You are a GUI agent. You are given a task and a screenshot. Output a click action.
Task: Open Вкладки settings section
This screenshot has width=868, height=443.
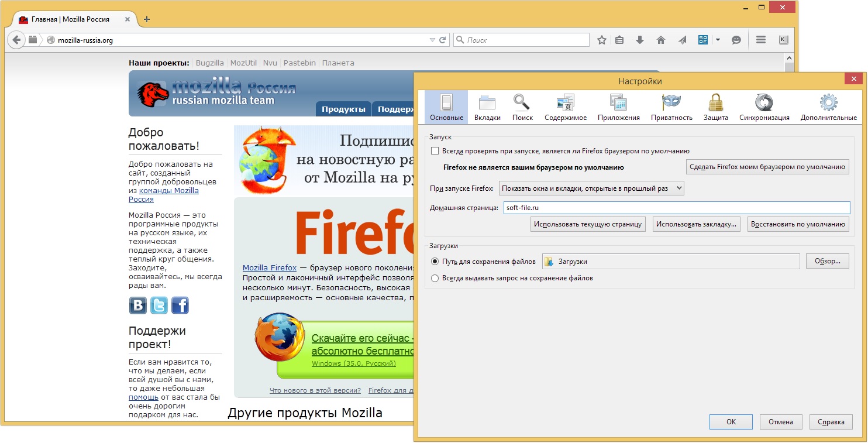[487, 107]
